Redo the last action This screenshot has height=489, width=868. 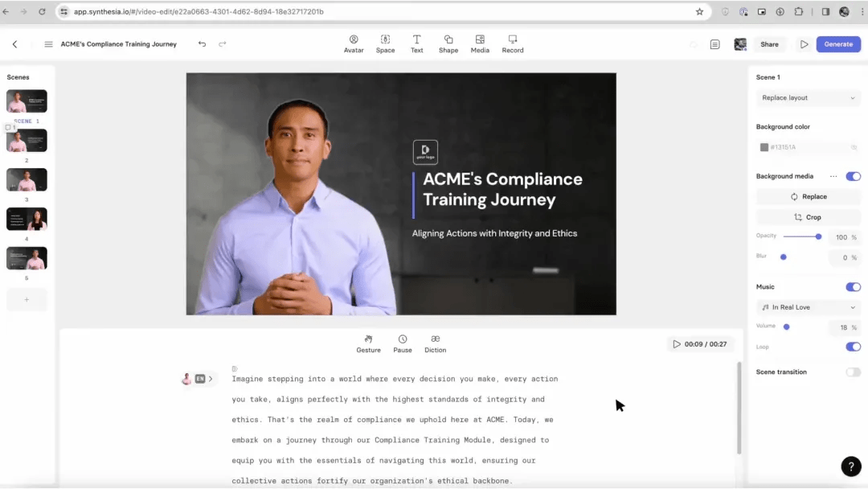222,43
